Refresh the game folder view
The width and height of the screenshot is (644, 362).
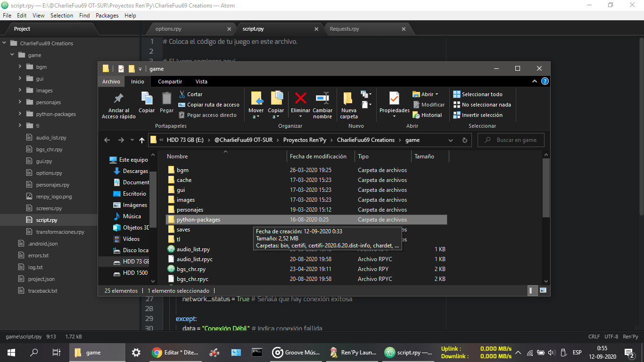pos(464,140)
